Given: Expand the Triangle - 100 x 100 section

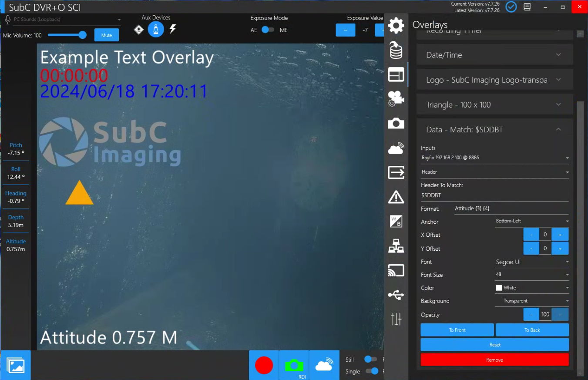Looking at the screenshot, I should pos(494,105).
